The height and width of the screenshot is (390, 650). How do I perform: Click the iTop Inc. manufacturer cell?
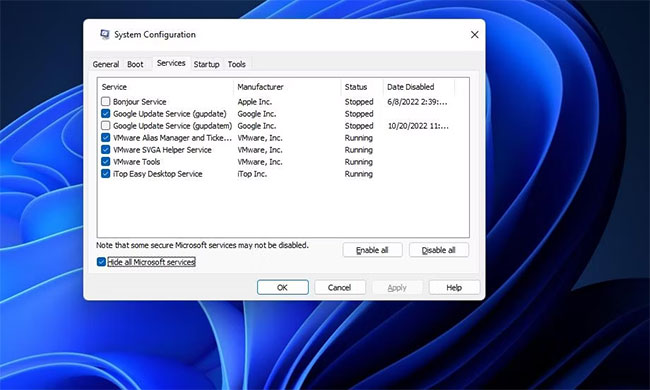[252, 174]
